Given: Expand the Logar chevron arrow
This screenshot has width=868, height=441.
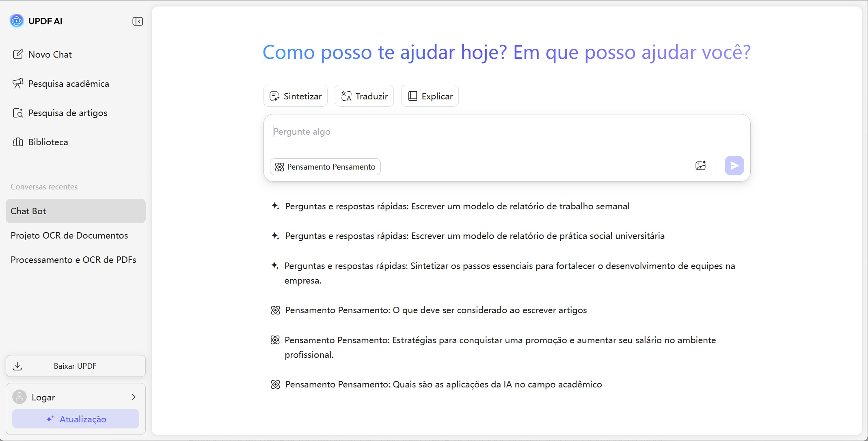Looking at the screenshot, I should click(x=134, y=397).
